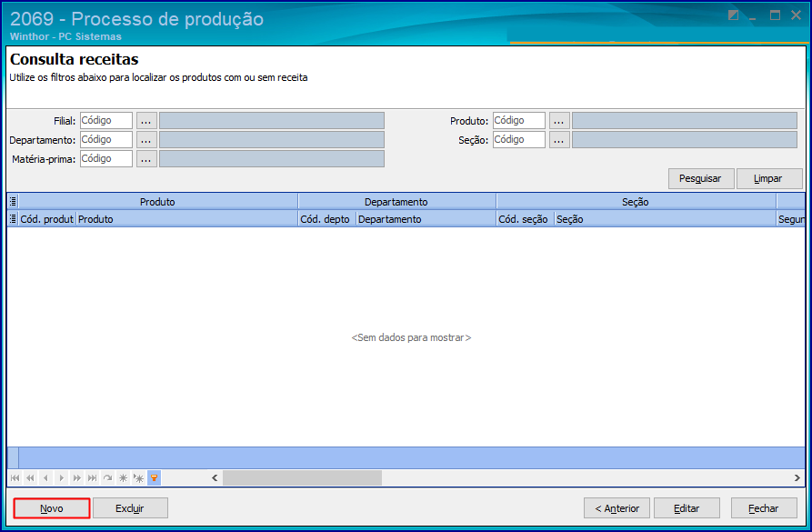Jump to next page of records
Viewport: 812px width, 532px height.
[x=77, y=477]
